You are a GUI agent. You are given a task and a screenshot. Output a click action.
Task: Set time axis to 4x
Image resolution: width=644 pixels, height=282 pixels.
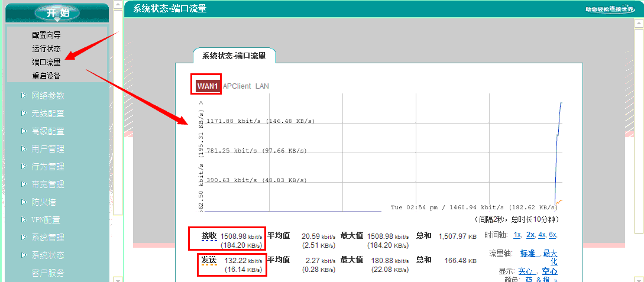(x=542, y=235)
